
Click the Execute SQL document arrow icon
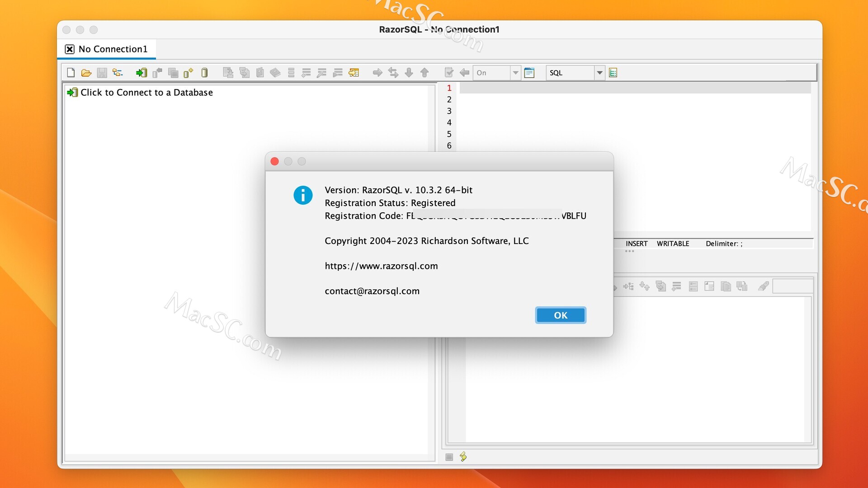point(228,73)
